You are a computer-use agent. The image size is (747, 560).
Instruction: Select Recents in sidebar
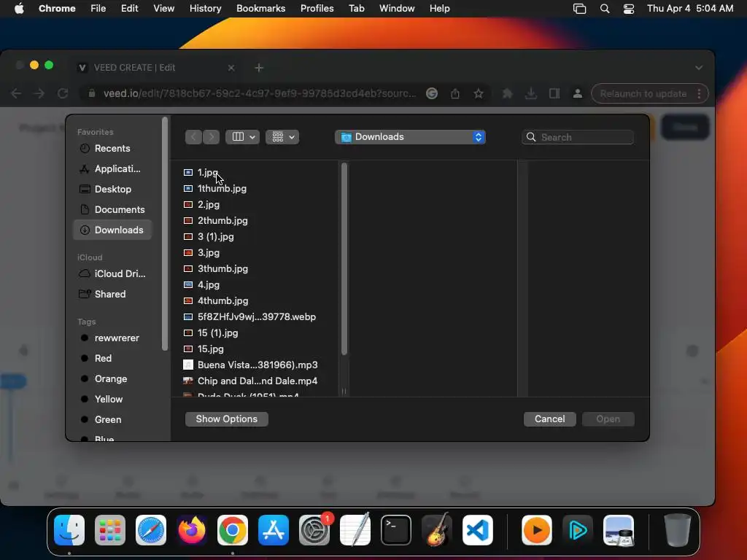(112, 149)
